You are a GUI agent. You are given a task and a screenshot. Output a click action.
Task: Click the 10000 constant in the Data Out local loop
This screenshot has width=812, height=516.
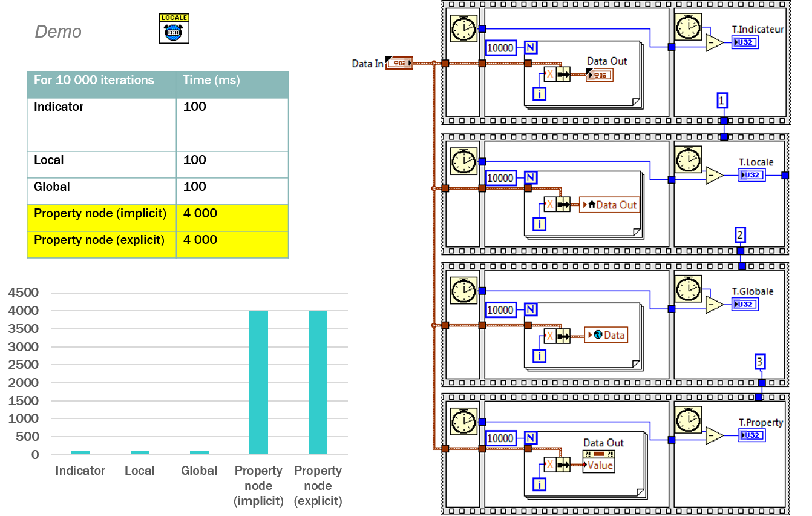coord(501,178)
